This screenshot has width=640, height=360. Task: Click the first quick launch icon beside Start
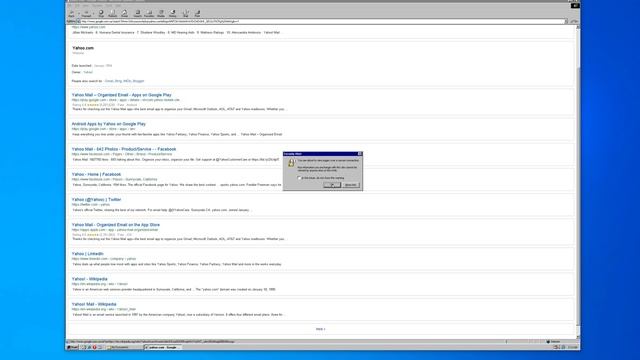pyautogui.click(x=83, y=347)
